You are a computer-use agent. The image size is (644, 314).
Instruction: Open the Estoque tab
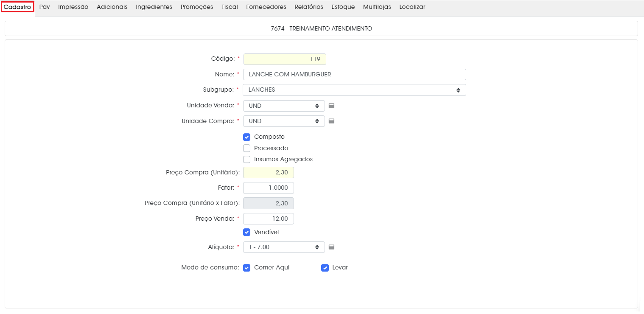click(343, 7)
